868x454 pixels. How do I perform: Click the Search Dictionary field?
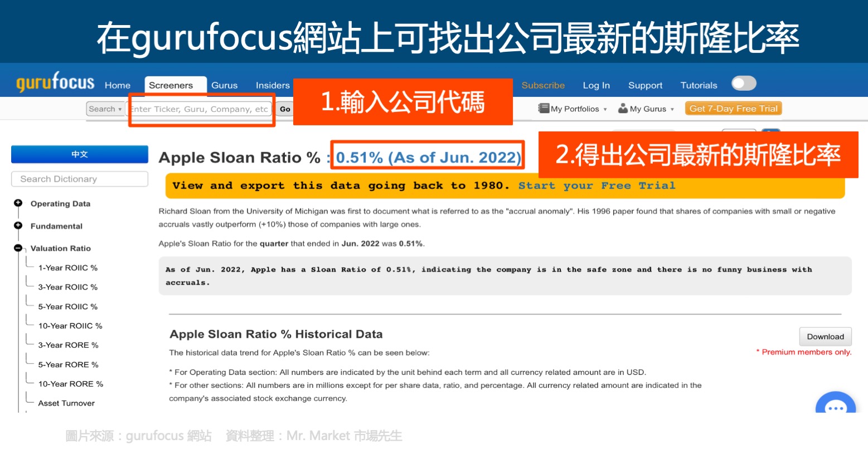[80, 179]
